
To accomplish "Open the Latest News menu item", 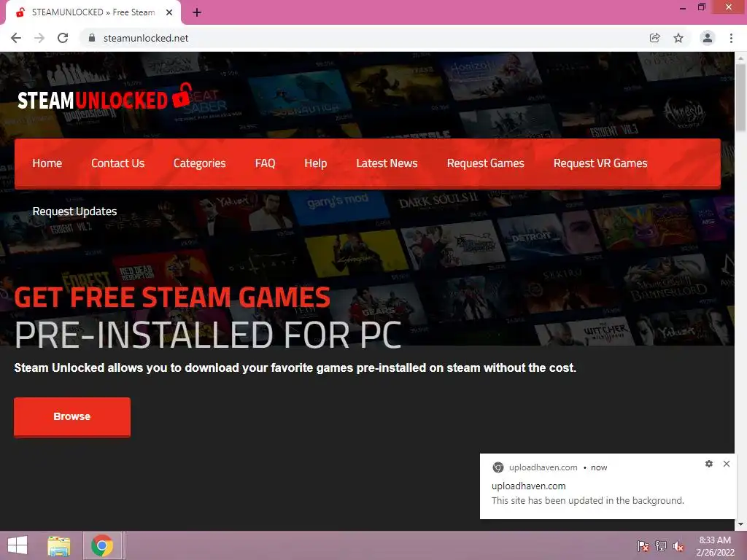I will [387, 163].
